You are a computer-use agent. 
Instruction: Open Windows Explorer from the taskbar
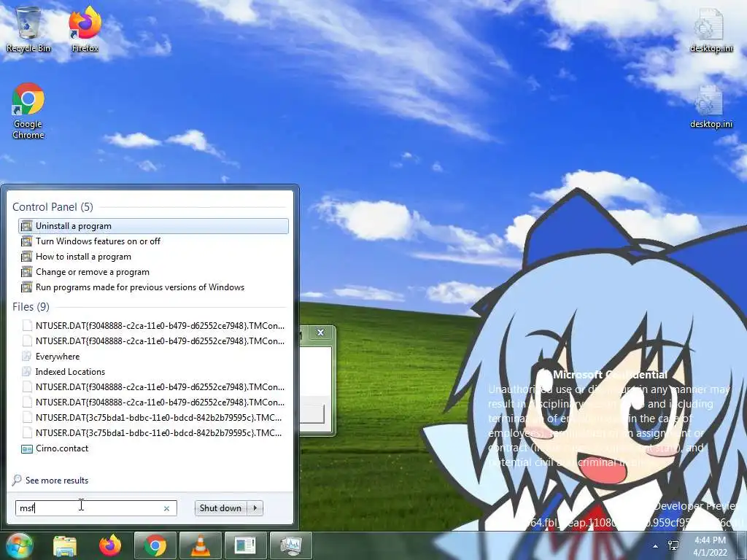[65, 545]
